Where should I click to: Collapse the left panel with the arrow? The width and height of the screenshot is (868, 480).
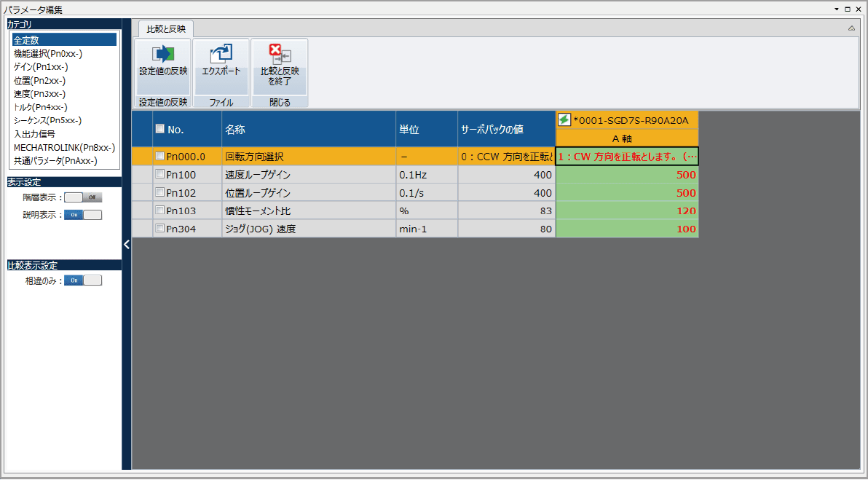(127, 245)
